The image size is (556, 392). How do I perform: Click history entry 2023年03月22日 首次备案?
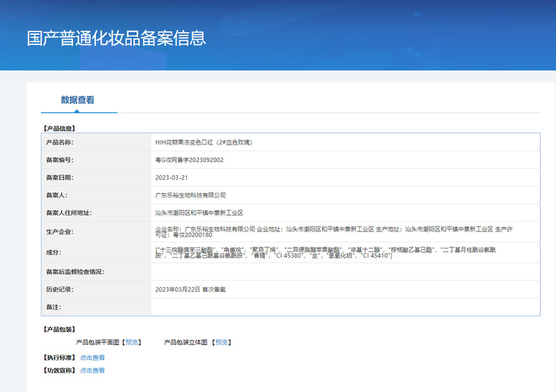coord(190,288)
